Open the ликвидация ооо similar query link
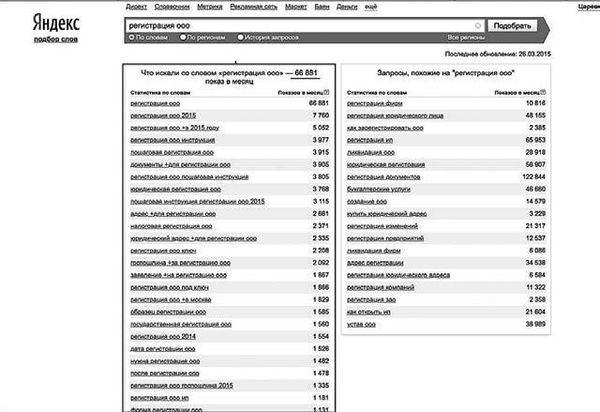600x412 pixels. point(370,152)
